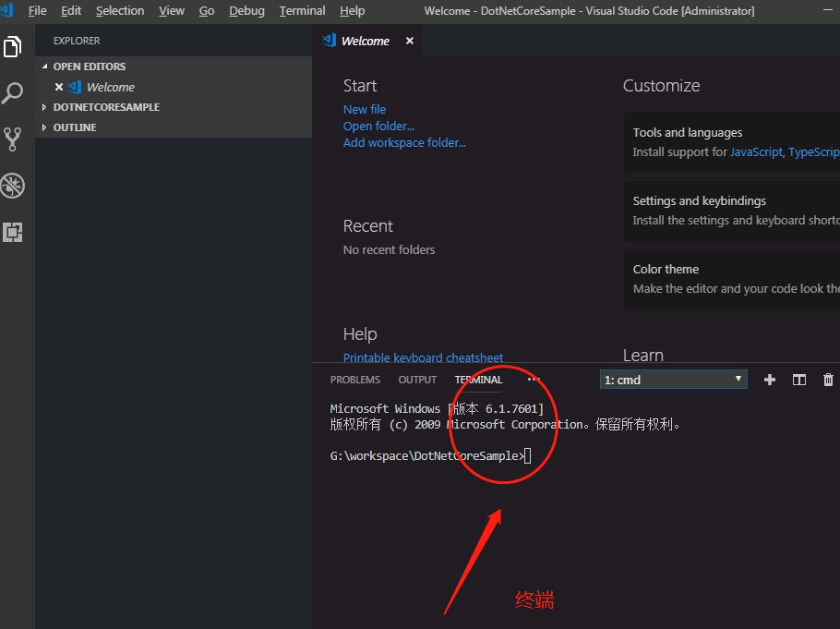
Task: Switch to the Problems panel tab
Action: (x=354, y=380)
